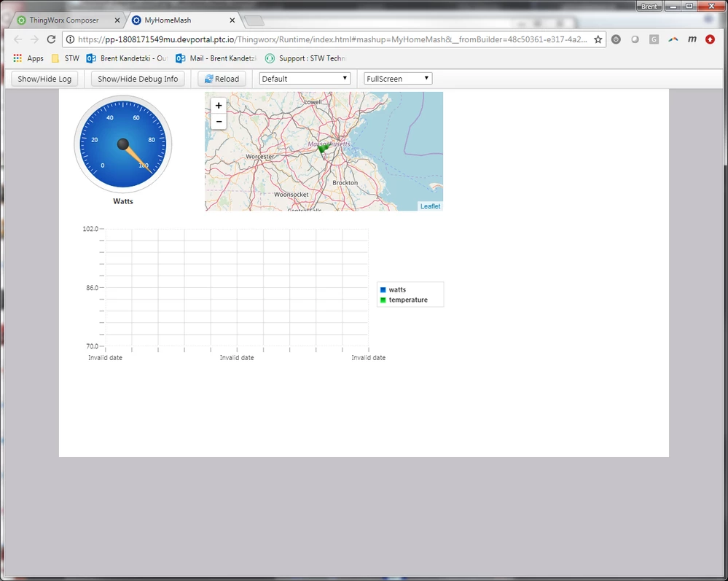Zoom in on the map
This screenshot has height=581, width=728.
click(219, 106)
